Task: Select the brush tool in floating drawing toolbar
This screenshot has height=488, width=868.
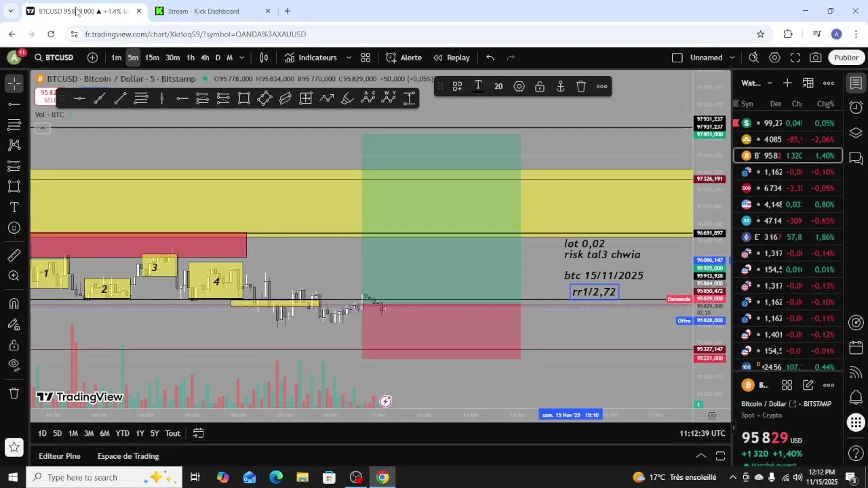Action: click(x=347, y=98)
